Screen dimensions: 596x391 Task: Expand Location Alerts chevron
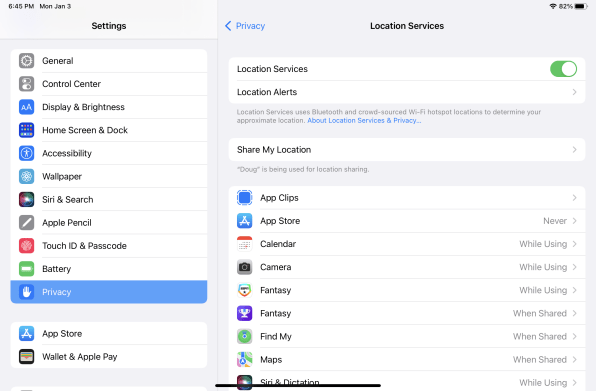click(574, 92)
